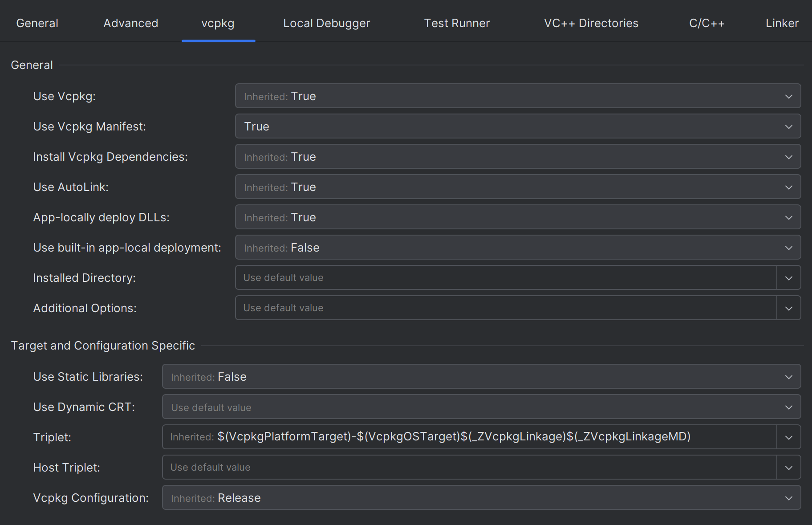The image size is (812, 525).
Task: Open Use built-in app-local deployment dropdown
Action: (518, 247)
